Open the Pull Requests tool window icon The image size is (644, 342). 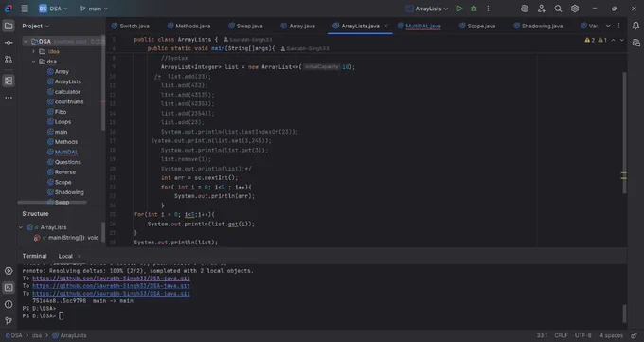pos(9,59)
